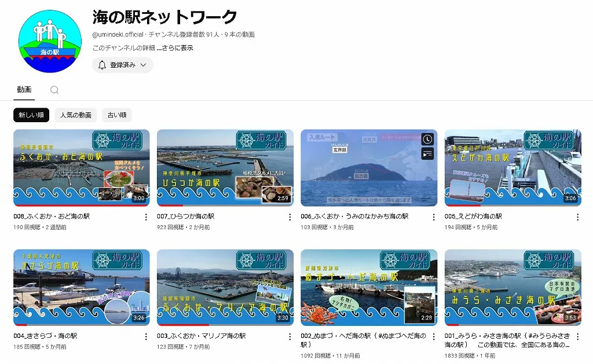
Task: Click the 923 回視聴・2 か月前 text
Action: pos(184,227)
